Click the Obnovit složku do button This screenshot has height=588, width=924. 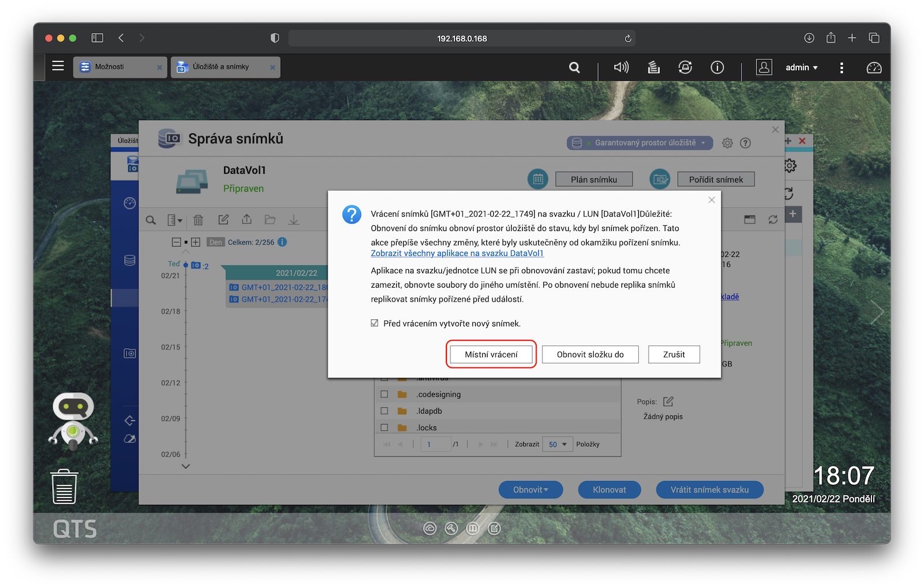click(590, 354)
